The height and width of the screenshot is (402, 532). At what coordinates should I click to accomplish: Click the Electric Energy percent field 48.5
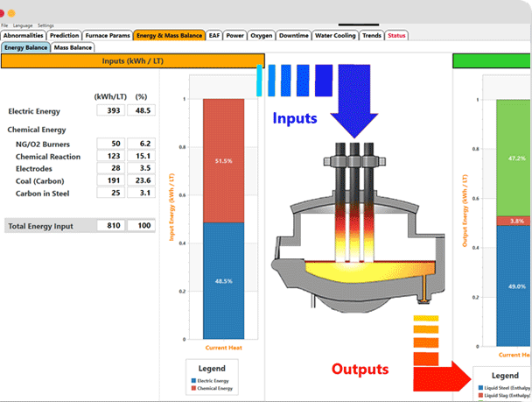pyautogui.click(x=142, y=110)
